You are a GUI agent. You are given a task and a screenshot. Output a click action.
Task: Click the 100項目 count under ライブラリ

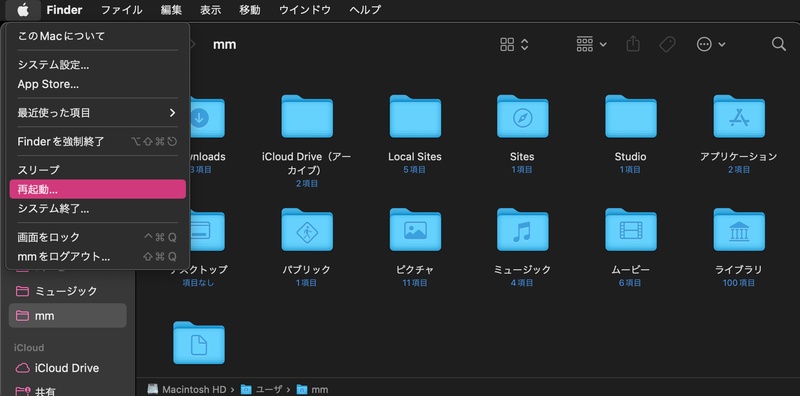pos(739,283)
